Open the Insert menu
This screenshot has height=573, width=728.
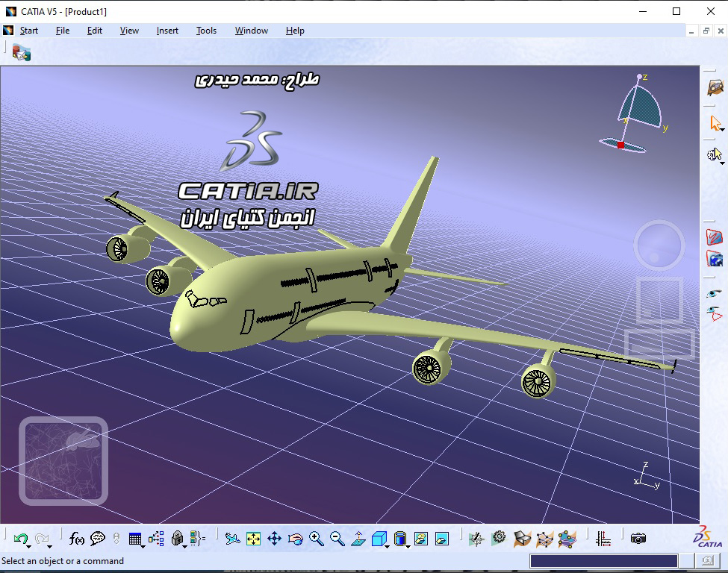167,31
